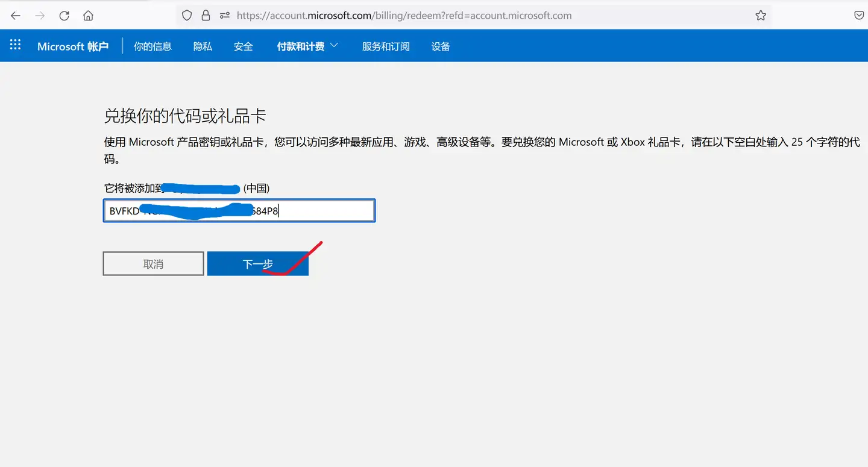Click the browser forward arrow
This screenshot has height=467, width=868.
click(40, 16)
